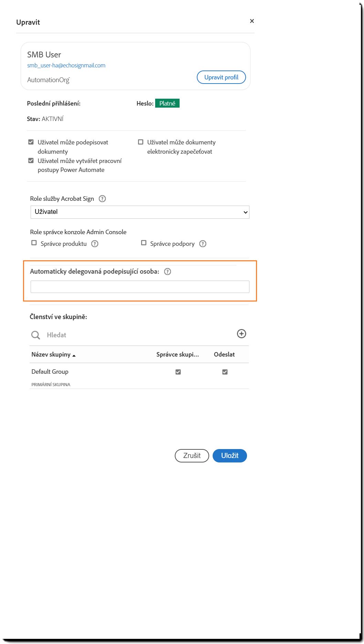
Task: Focus the auto-delegated signer input field
Action: [x=140, y=287]
